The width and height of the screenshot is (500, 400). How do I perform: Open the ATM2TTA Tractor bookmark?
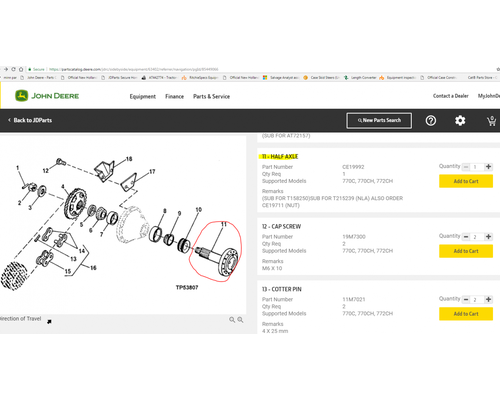click(x=159, y=78)
